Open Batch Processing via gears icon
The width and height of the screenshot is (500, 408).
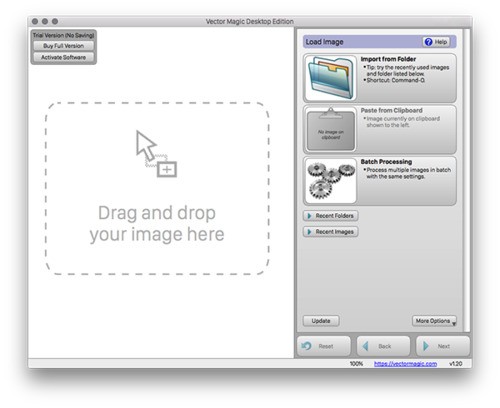pyautogui.click(x=331, y=180)
